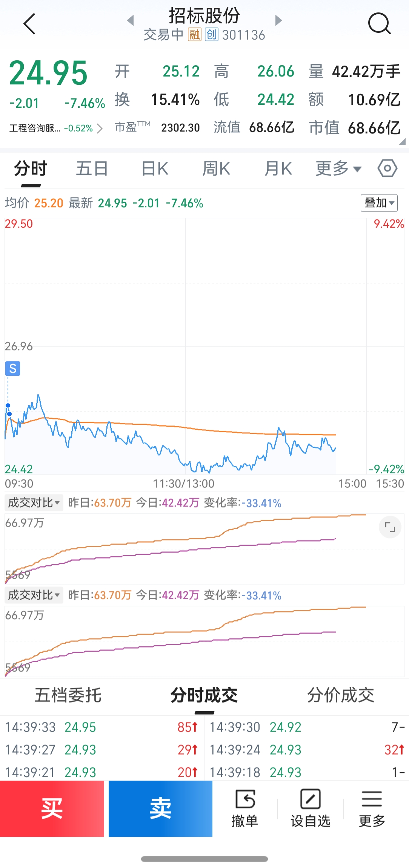Switch to the 日K tab

155,168
